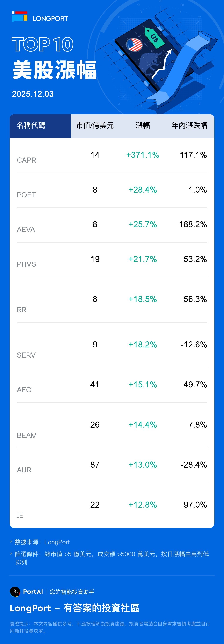Click the 年內漲跌幅 column header
The width and height of the screenshot is (224, 644).
tap(189, 126)
